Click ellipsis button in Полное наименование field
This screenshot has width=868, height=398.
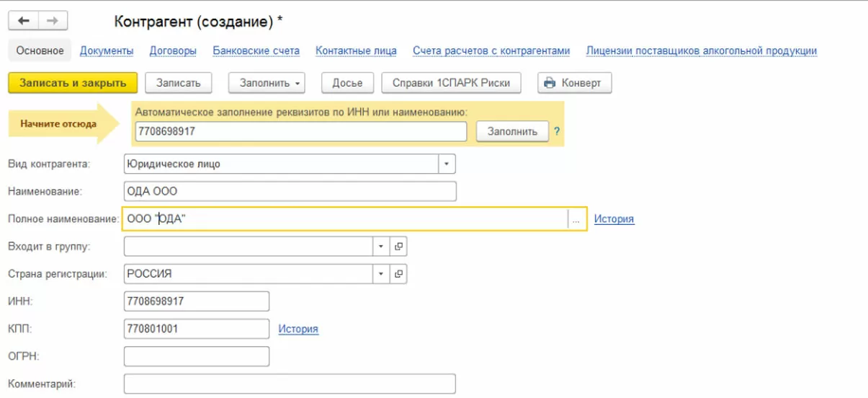coord(576,220)
